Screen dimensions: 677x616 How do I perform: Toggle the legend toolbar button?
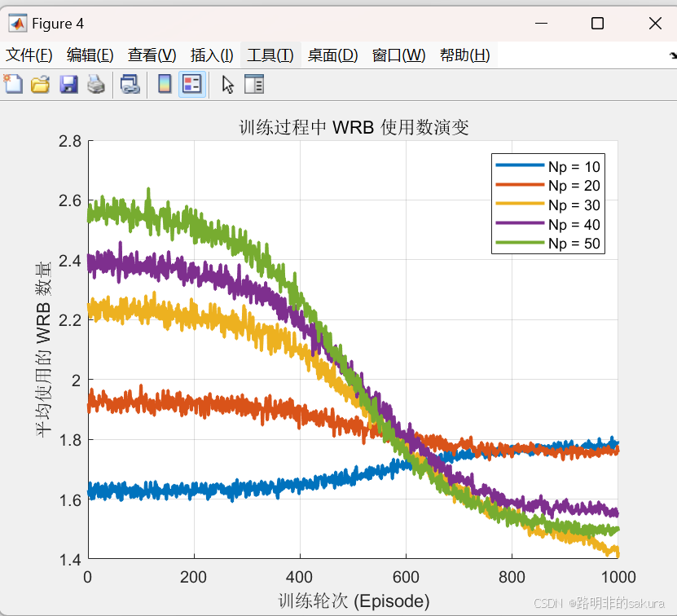pos(192,84)
